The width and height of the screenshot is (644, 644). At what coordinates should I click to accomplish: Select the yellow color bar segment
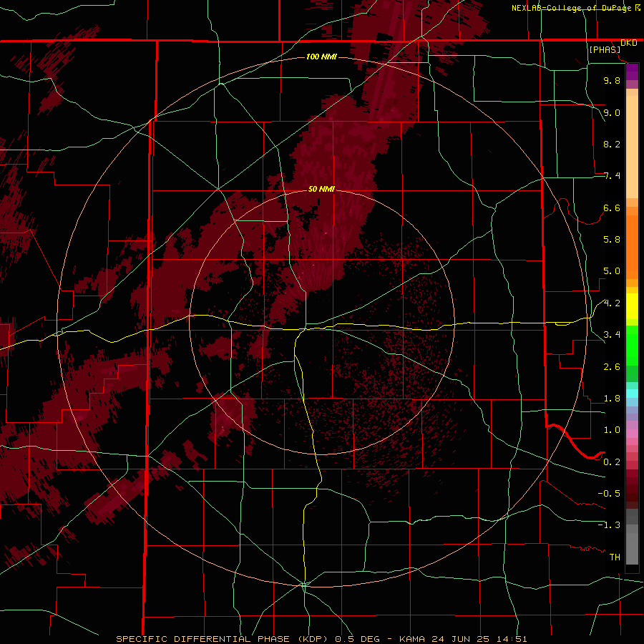(x=632, y=306)
